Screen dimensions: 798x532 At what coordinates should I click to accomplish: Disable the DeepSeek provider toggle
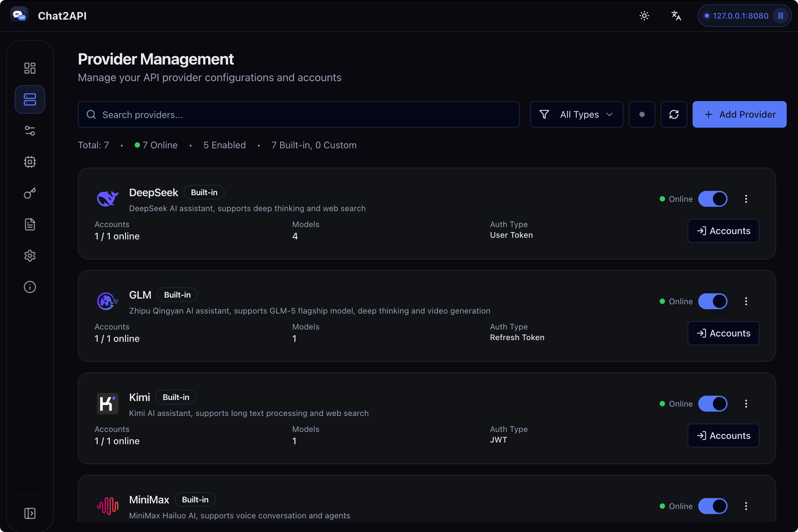tap(713, 199)
